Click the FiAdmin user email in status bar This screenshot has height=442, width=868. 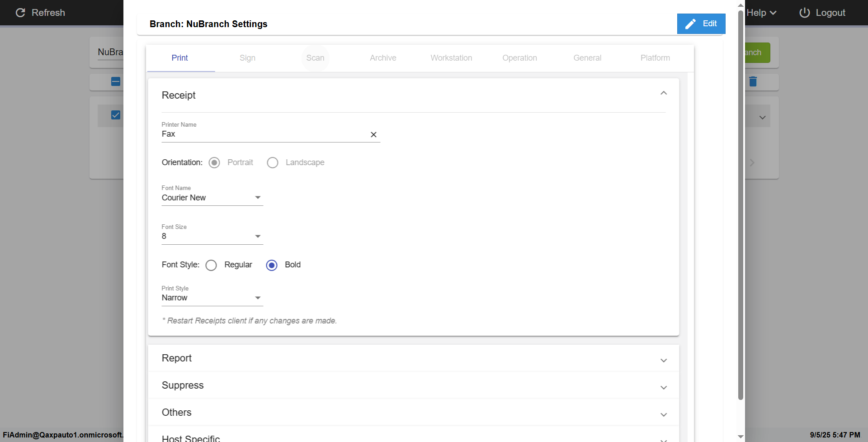[x=62, y=435]
